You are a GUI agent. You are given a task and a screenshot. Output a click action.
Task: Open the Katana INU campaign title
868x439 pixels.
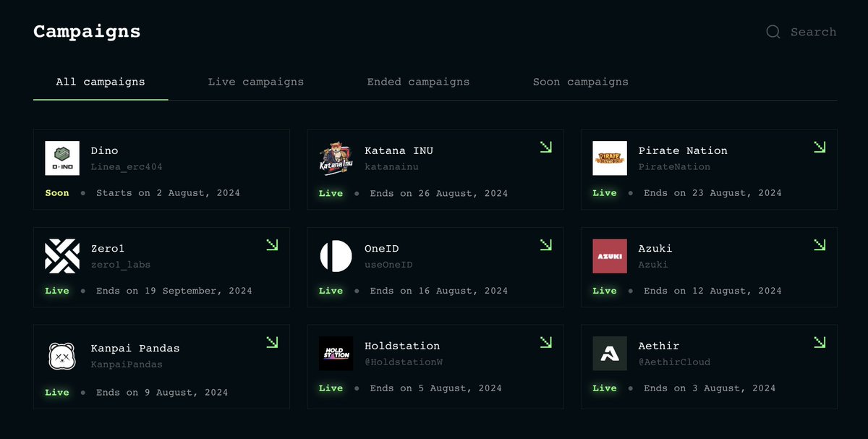[399, 150]
